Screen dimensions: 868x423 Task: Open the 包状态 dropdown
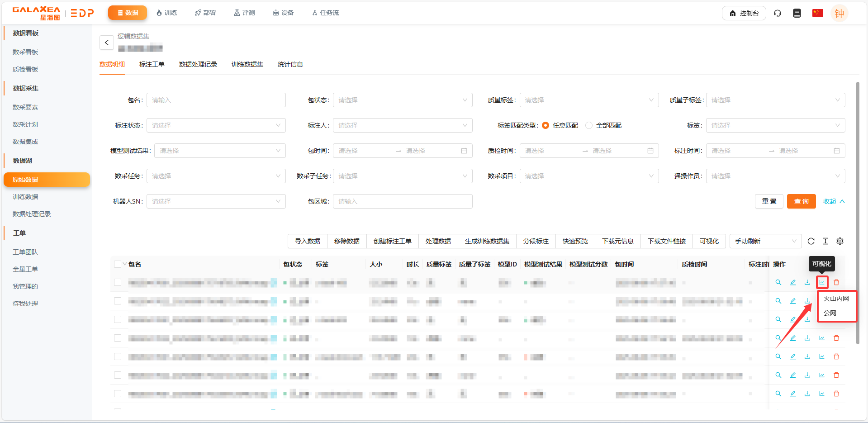402,100
